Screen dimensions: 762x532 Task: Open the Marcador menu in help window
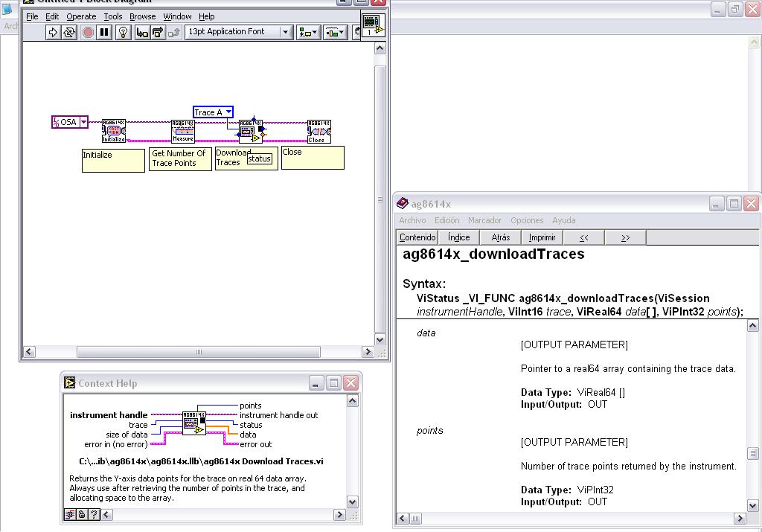484,220
